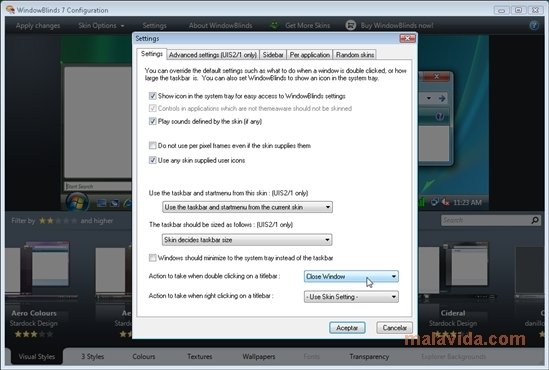Click the Buy WindowBlinds now cart icon
This screenshot has width=549, height=370.
pos(351,25)
